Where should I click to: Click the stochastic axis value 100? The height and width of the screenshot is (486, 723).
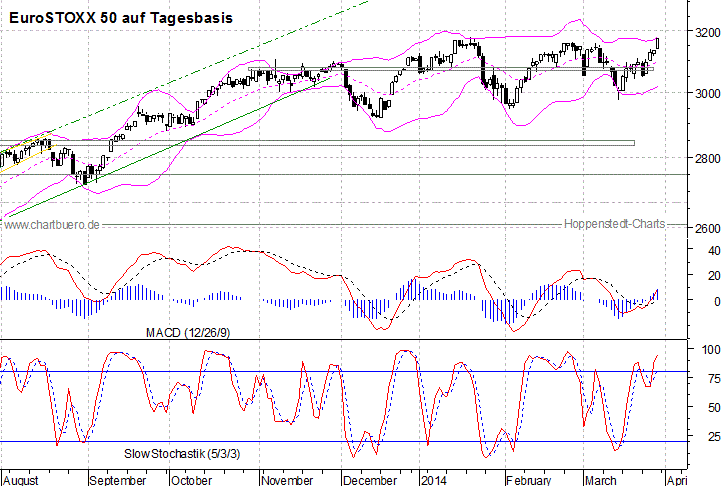click(711, 350)
